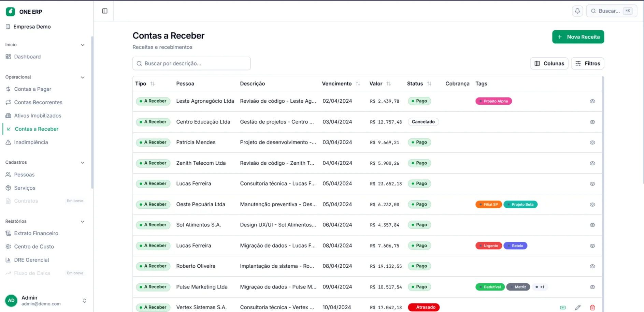
Task: Toggle the sidebar panel icon
Action: pyautogui.click(x=105, y=11)
